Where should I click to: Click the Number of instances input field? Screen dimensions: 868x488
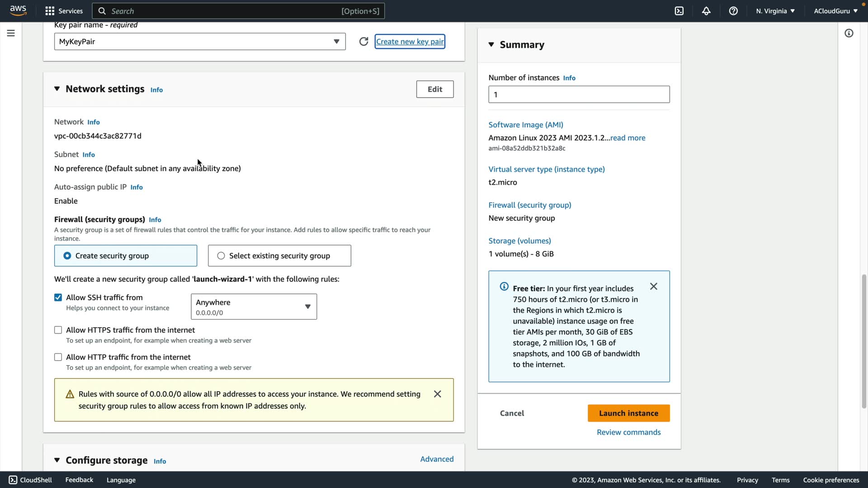pos(579,94)
